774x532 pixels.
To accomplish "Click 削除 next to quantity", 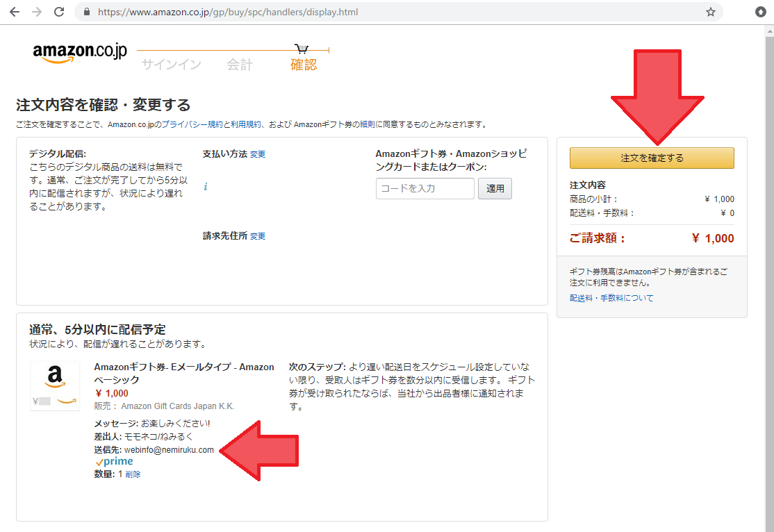I will 133,474.
